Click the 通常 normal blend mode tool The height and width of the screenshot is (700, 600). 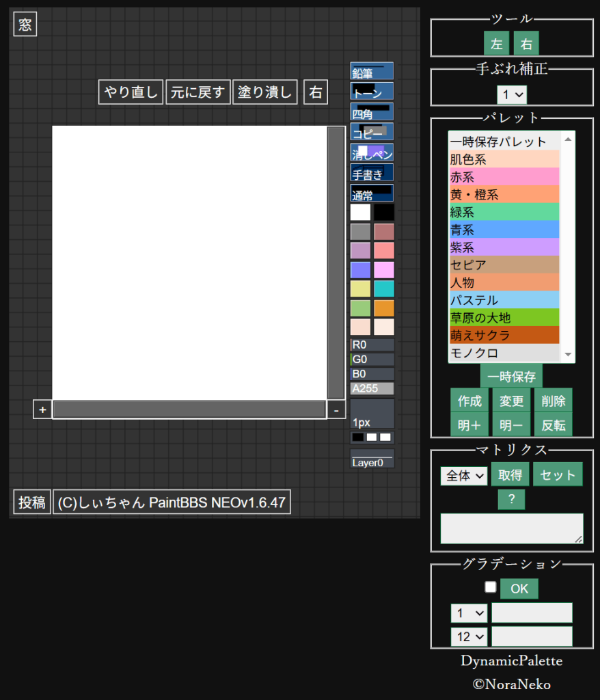[372, 193]
